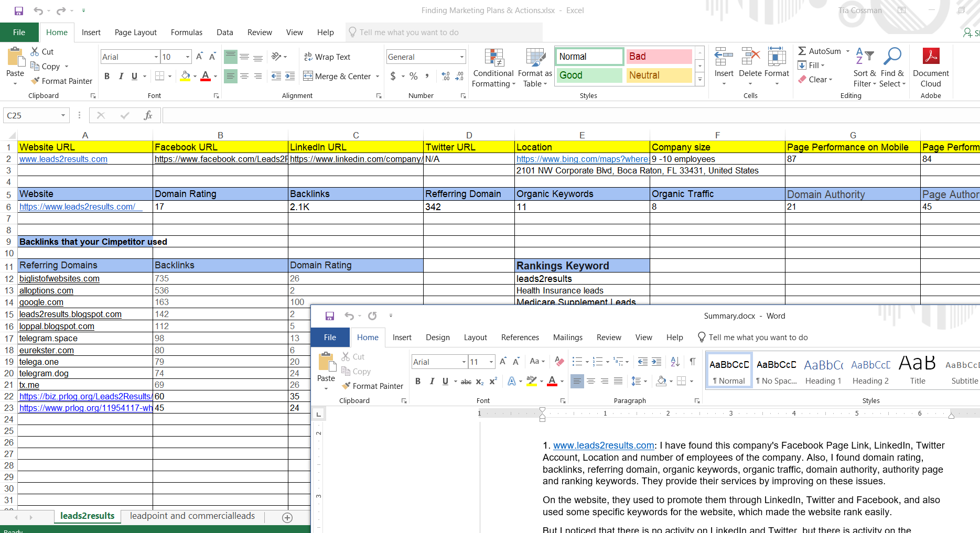This screenshot has height=533, width=980.
Task: Open the Word font name dropdown
Action: 464,362
